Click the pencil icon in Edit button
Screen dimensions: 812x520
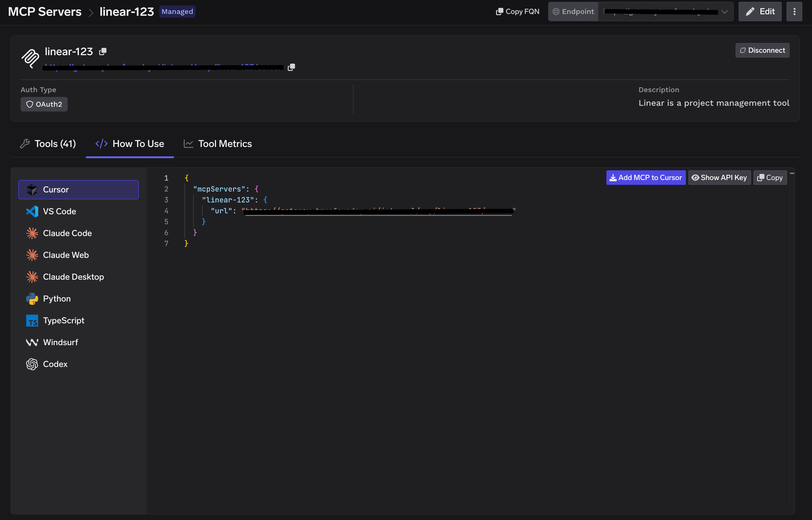click(x=750, y=12)
